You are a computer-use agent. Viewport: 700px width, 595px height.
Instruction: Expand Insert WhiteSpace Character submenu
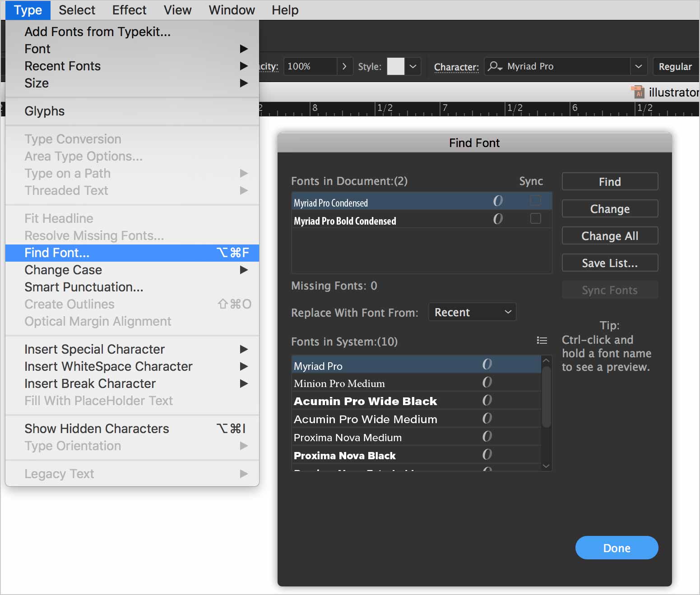point(132,366)
